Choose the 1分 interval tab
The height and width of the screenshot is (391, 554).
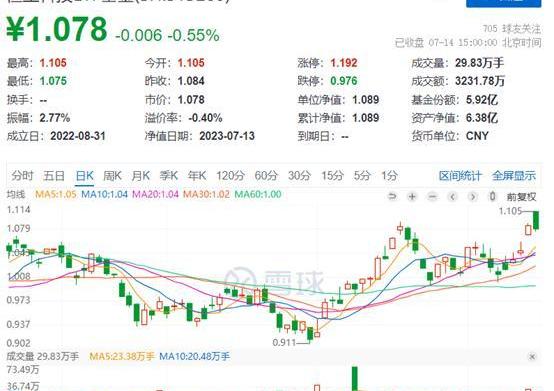pyautogui.click(x=389, y=176)
